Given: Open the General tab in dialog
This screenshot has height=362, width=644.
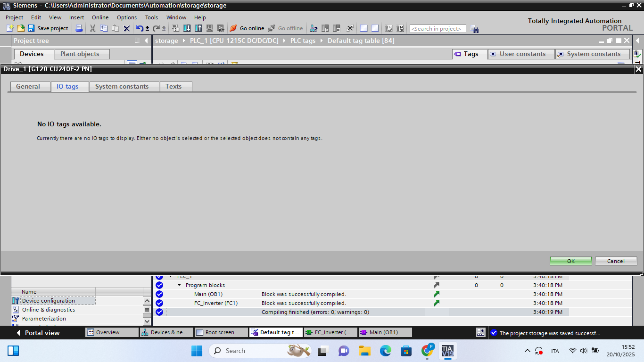Looking at the screenshot, I should point(28,86).
